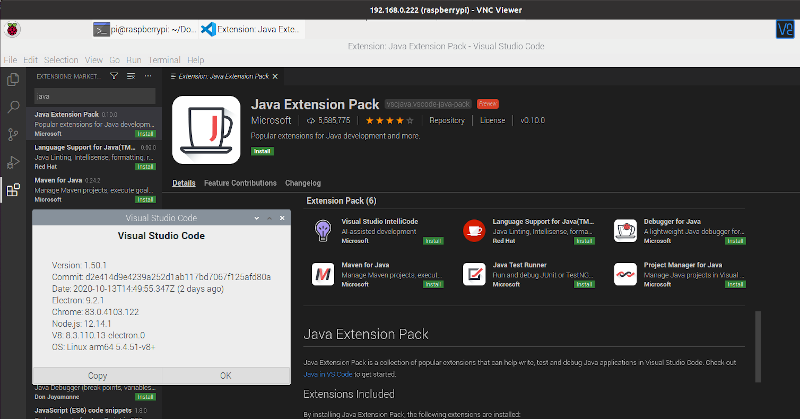Open the Selection menu

[x=61, y=60]
